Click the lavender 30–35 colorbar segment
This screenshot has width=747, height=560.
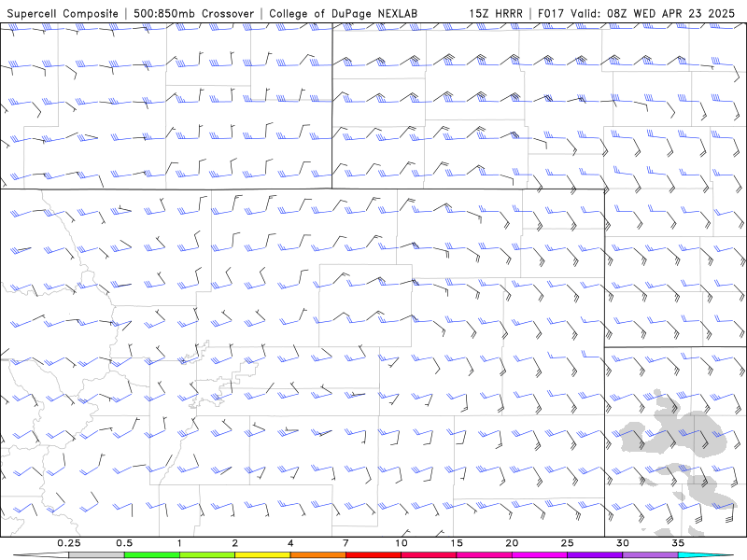pos(650,555)
